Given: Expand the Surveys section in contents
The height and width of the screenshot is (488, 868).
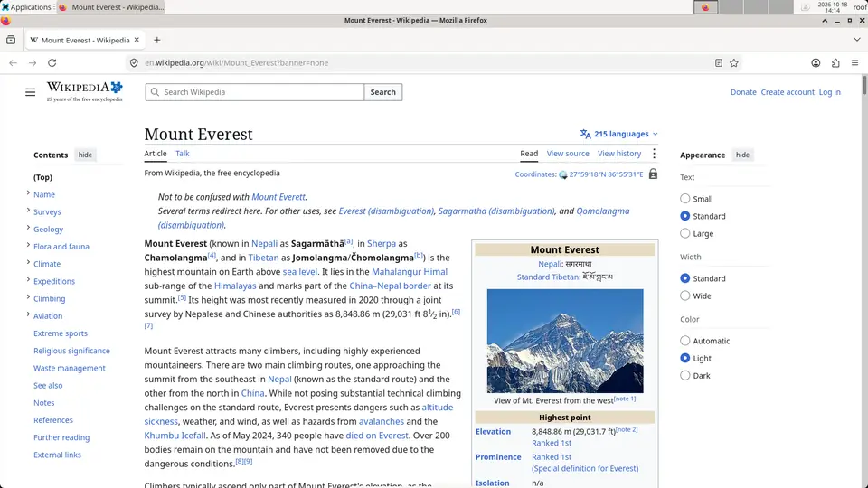Looking at the screenshot, I should pyautogui.click(x=28, y=211).
